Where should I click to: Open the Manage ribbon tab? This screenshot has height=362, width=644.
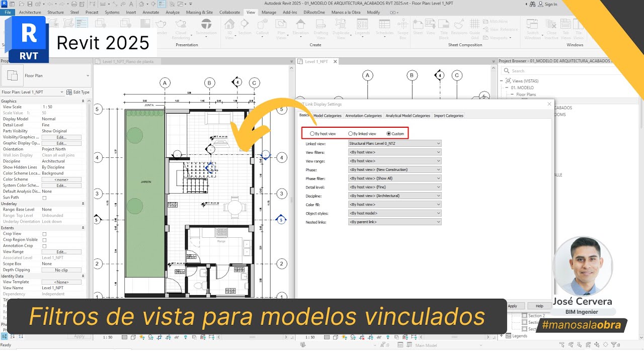tap(269, 12)
